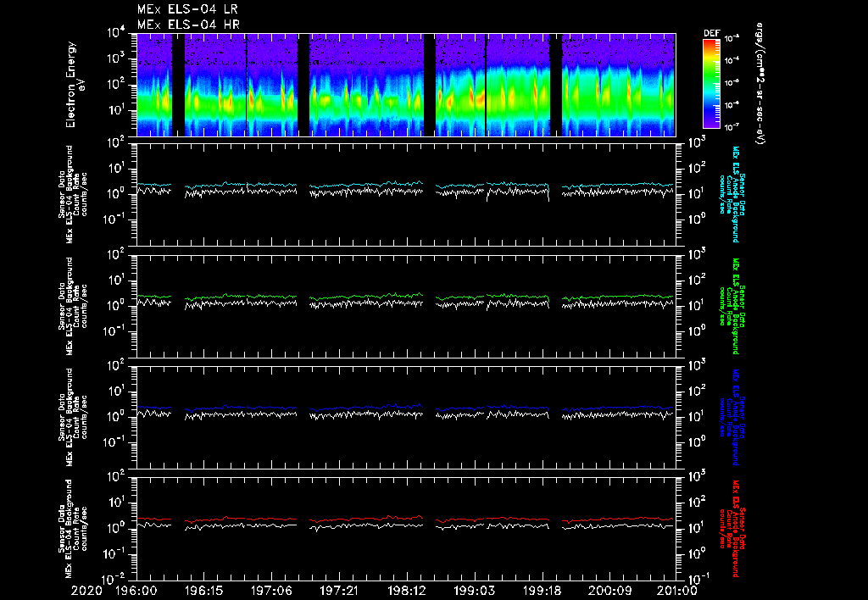The height and width of the screenshot is (600, 868).
Task: Click the 'DEF' label above color bar
Action: click(x=711, y=33)
